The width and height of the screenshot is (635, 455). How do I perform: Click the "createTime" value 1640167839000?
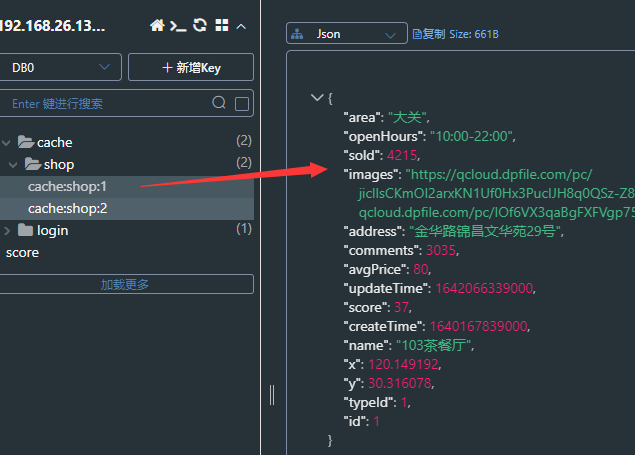click(x=478, y=326)
